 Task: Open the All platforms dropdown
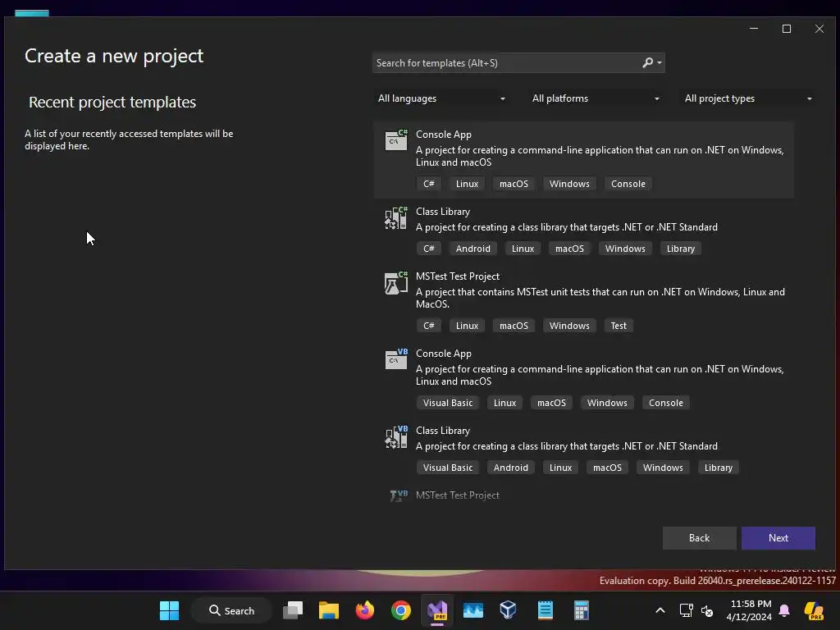(596, 98)
